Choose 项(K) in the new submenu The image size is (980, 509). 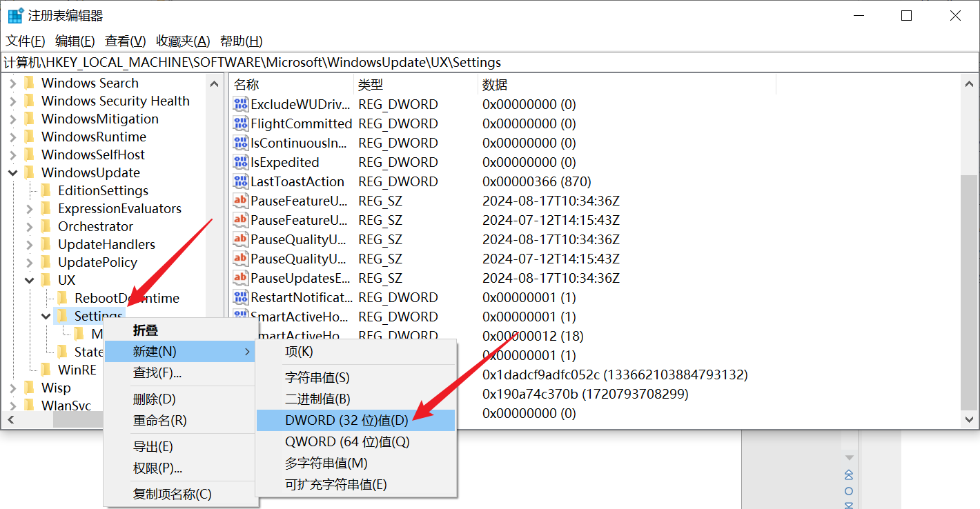coord(355,352)
